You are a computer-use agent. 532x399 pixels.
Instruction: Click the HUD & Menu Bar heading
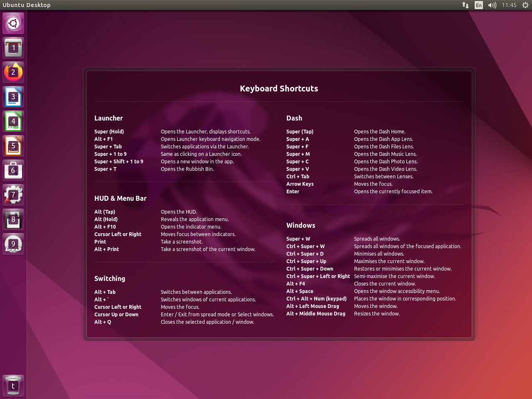pos(120,198)
